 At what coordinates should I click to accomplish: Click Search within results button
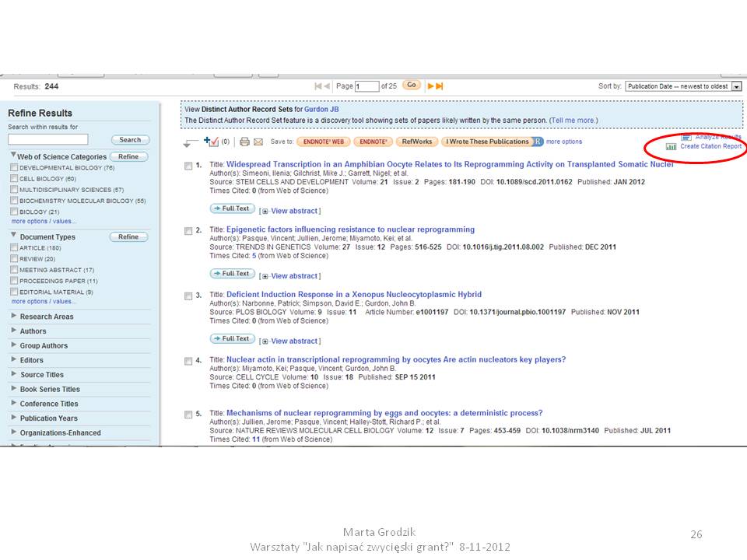click(x=130, y=139)
